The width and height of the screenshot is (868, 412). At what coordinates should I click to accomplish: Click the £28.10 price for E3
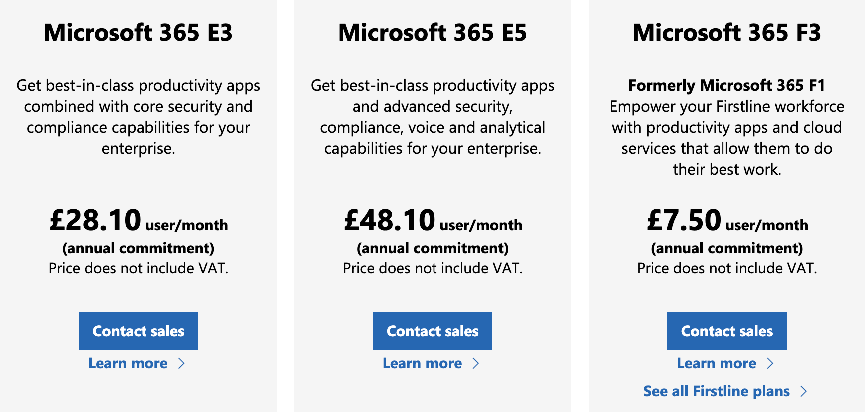[95, 220]
